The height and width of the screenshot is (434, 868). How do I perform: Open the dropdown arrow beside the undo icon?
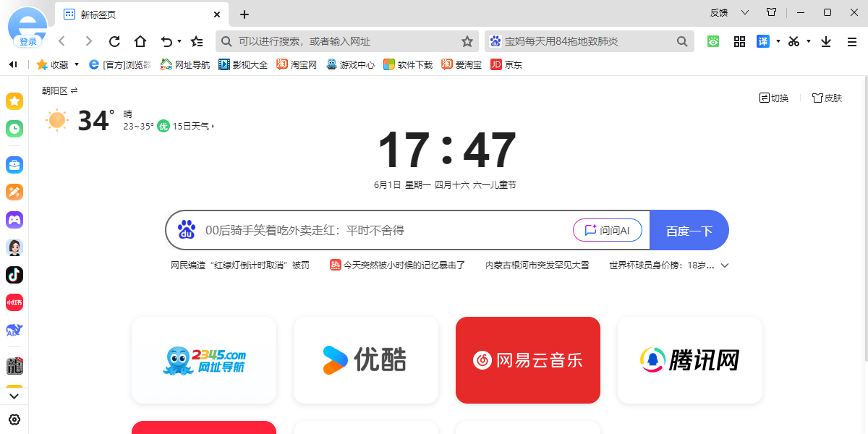pos(179,41)
